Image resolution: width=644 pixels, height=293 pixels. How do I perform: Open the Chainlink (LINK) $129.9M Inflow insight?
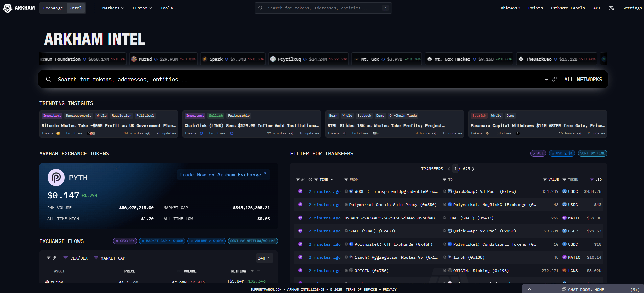(252, 124)
